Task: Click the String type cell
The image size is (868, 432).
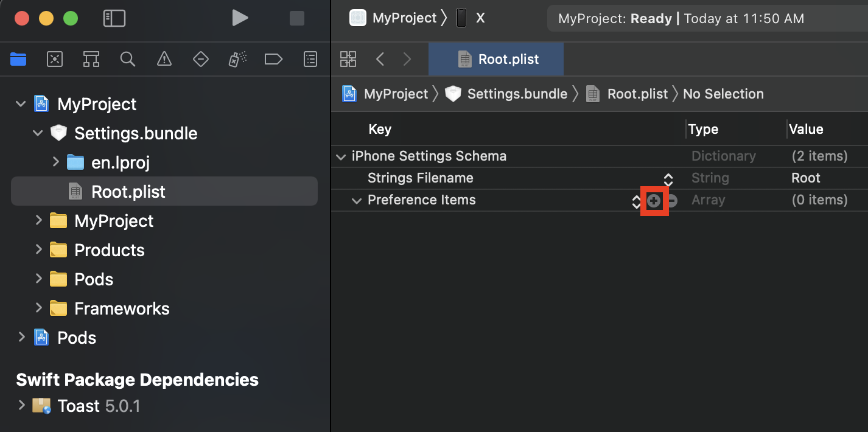Action: coord(710,178)
